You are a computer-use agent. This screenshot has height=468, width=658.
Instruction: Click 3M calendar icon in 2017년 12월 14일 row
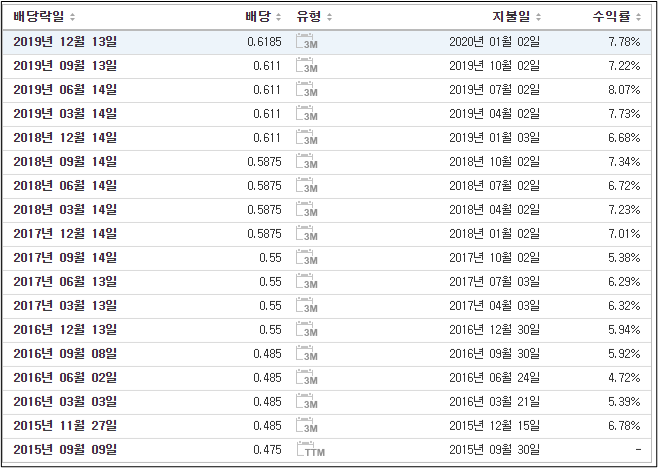(306, 233)
